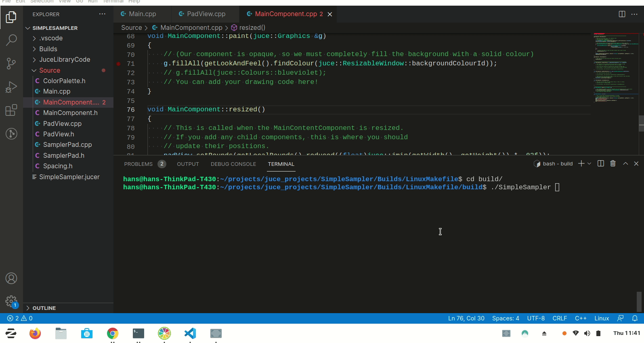Open the Run and Debug view
The height and width of the screenshot is (343, 644).
11,87
